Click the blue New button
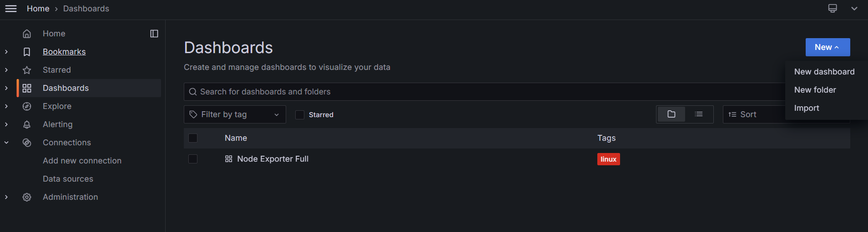This screenshot has height=232, width=868. pos(828,47)
